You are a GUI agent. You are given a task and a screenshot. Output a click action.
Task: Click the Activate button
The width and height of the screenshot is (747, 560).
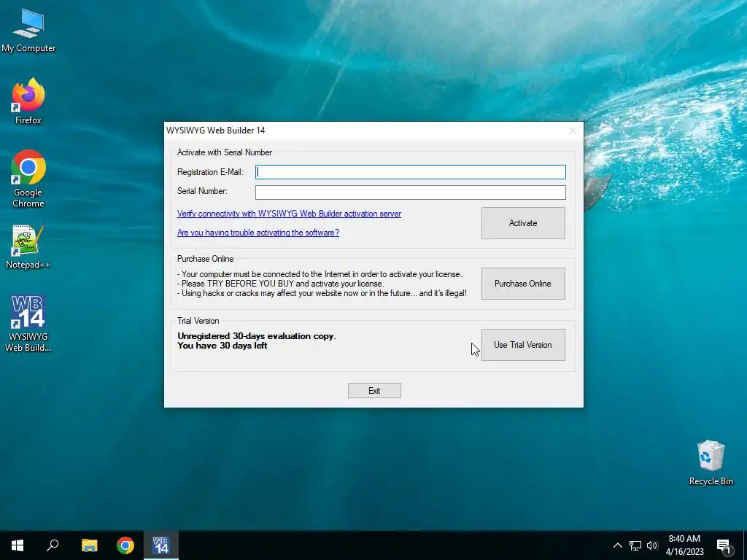tap(523, 223)
